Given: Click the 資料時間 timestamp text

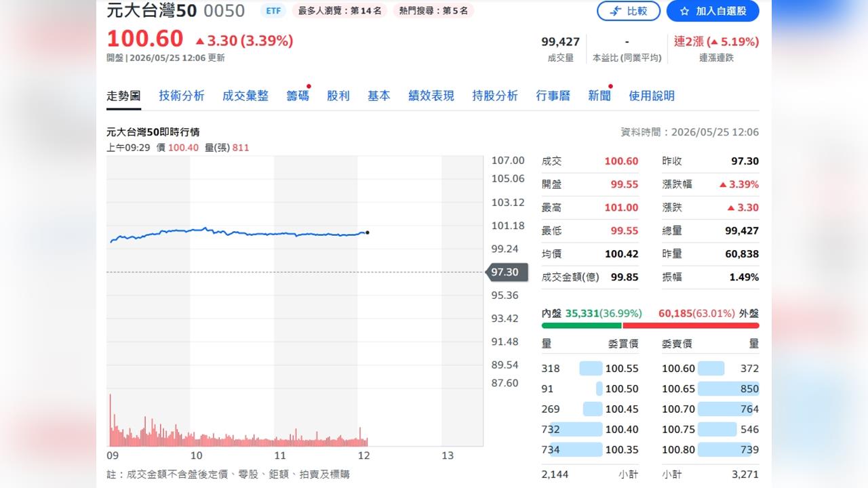Looking at the screenshot, I should click(690, 132).
